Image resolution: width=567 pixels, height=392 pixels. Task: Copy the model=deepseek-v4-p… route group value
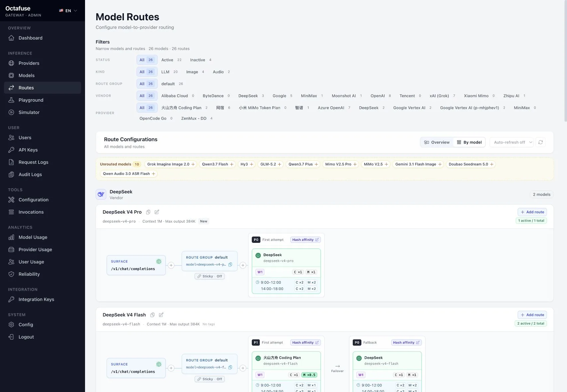coord(230,264)
